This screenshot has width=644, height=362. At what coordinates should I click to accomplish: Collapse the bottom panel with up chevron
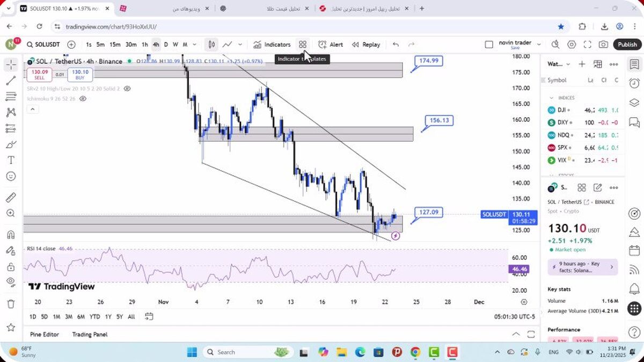[516, 334]
